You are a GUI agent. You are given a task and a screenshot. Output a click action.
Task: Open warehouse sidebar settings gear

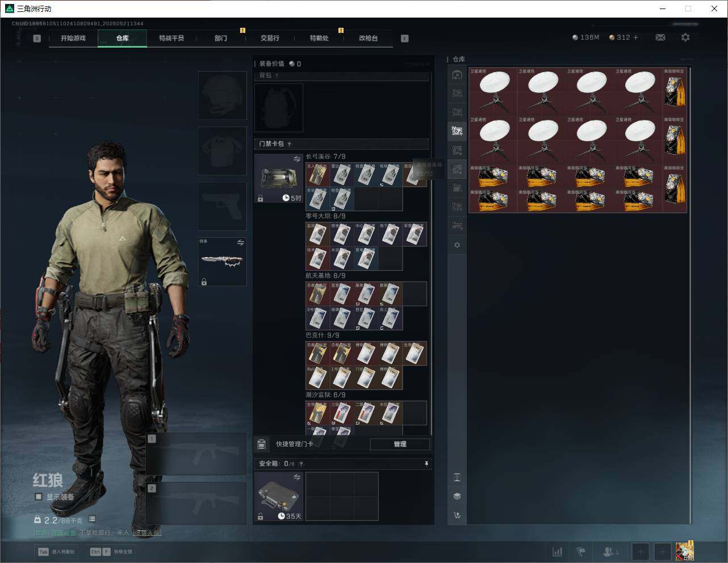point(457,245)
